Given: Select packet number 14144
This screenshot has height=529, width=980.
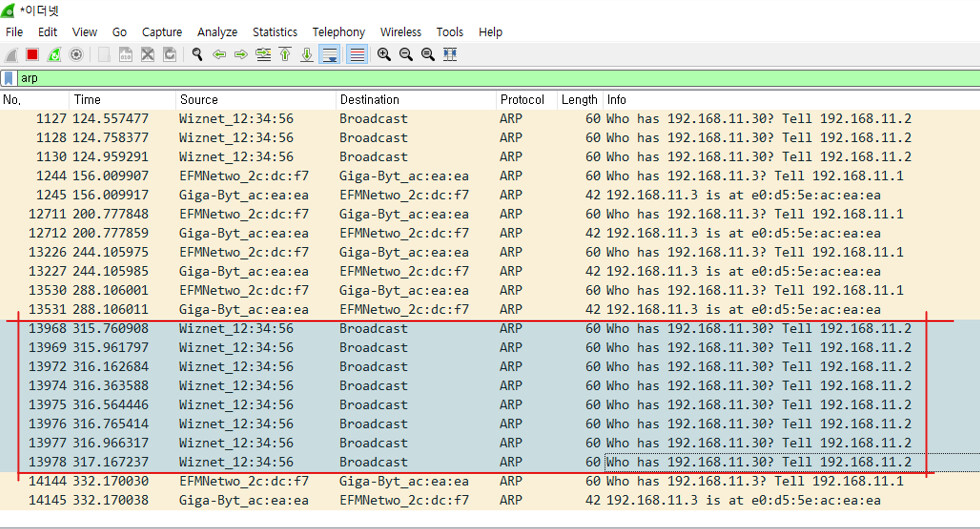Looking at the screenshot, I should (x=490, y=481).
